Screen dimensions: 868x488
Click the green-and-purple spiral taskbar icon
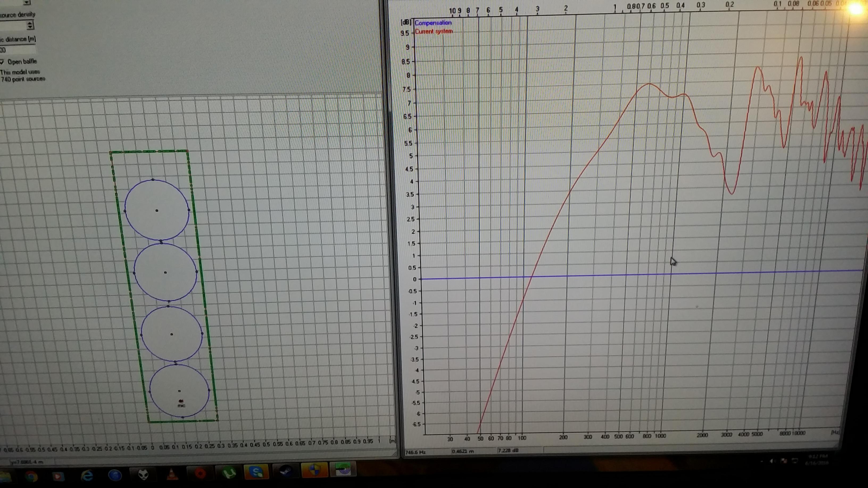[x=343, y=469]
